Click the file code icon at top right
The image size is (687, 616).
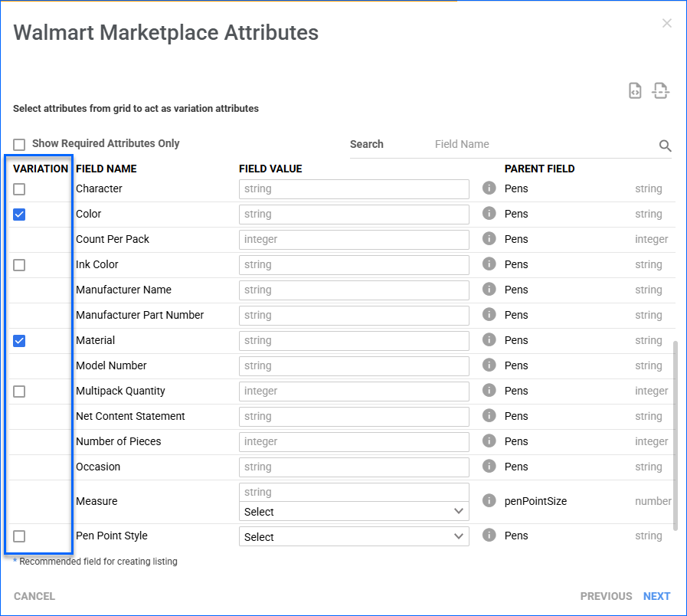coord(635,90)
